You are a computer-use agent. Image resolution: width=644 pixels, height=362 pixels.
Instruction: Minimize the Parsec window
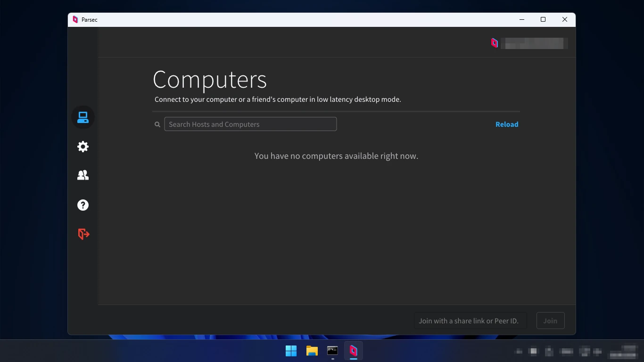point(522,20)
